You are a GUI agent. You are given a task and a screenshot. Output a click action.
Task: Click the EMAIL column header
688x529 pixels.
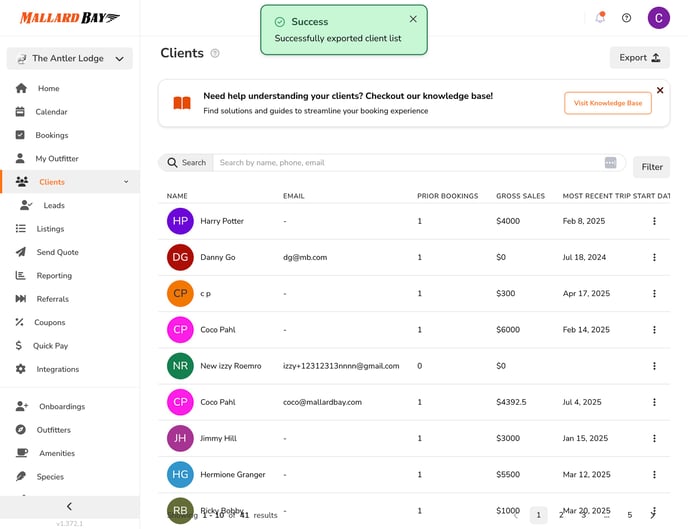pyautogui.click(x=294, y=196)
